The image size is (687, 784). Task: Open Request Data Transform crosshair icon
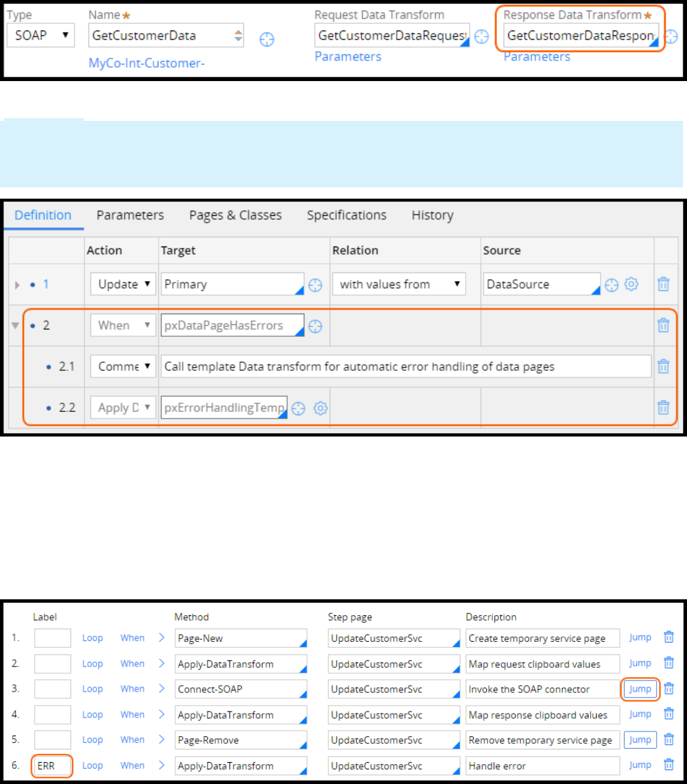pyautogui.click(x=482, y=37)
